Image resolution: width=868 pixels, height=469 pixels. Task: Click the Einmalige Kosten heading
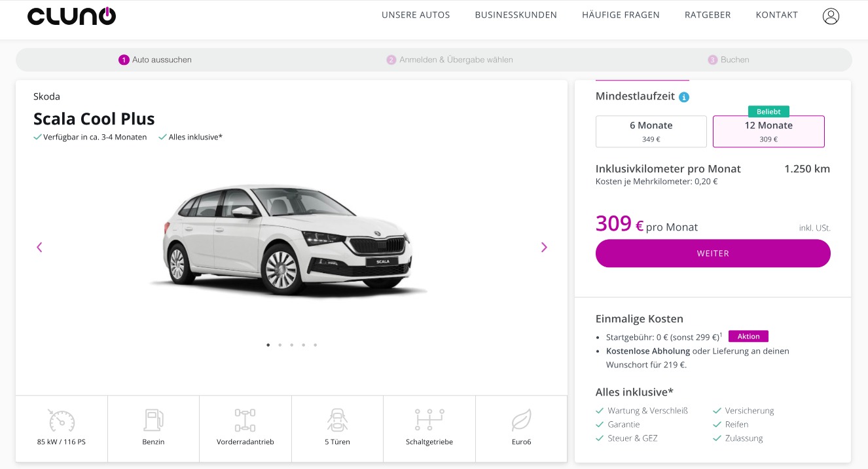640,319
